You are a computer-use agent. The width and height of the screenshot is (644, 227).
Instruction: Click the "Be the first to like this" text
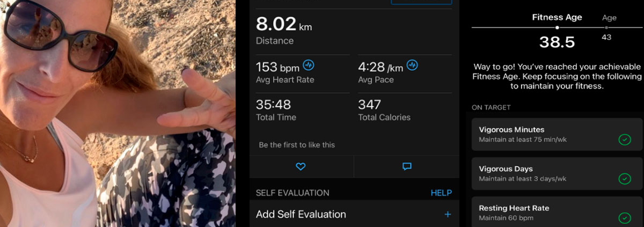click(x=297, y=145)
